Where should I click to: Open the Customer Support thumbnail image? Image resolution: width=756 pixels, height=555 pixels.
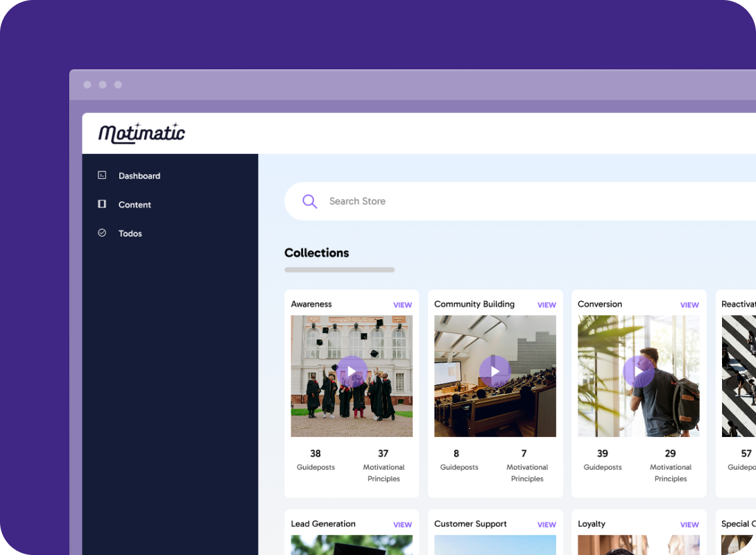click(x=495, y=545)
